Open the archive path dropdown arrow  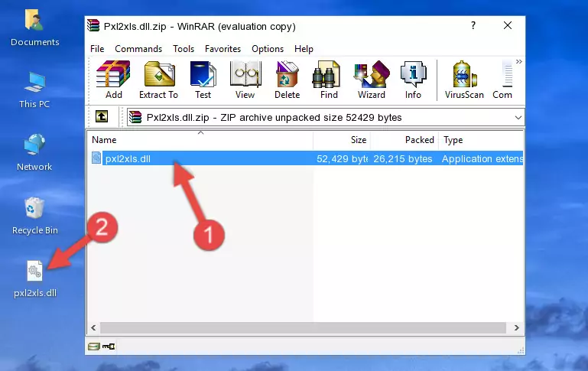pyautogui.click(x=518, y=117)
